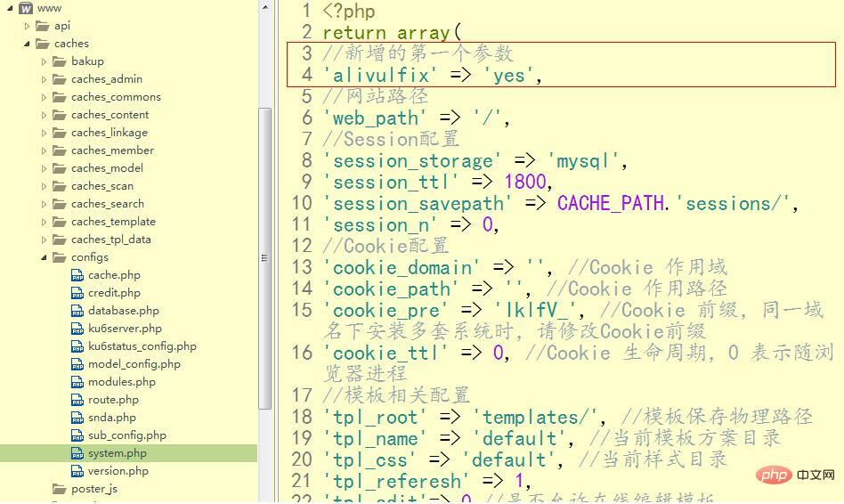Click the ku6server.php file icon
The image size is (844, 504).
pyautogui.click(x=77, y=329)
